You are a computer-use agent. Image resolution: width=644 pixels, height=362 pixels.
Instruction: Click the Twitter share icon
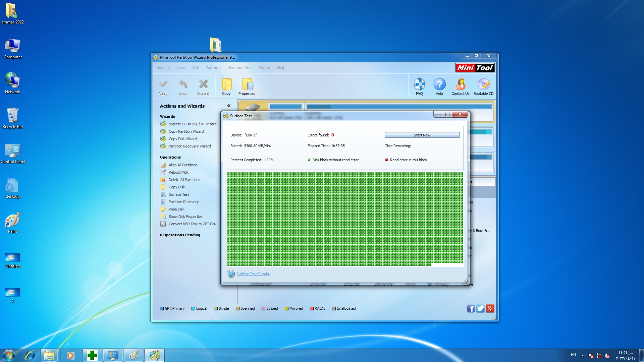point(480,309)
